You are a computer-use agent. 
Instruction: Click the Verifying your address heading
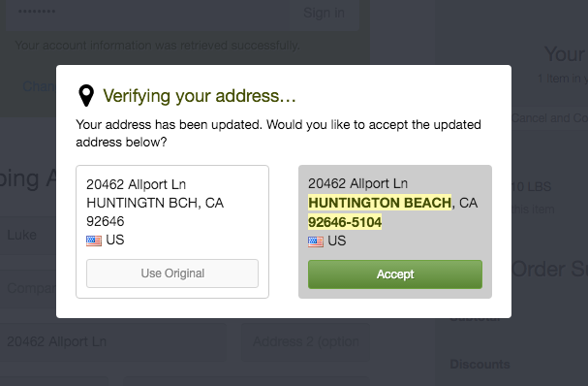point(200,96)
